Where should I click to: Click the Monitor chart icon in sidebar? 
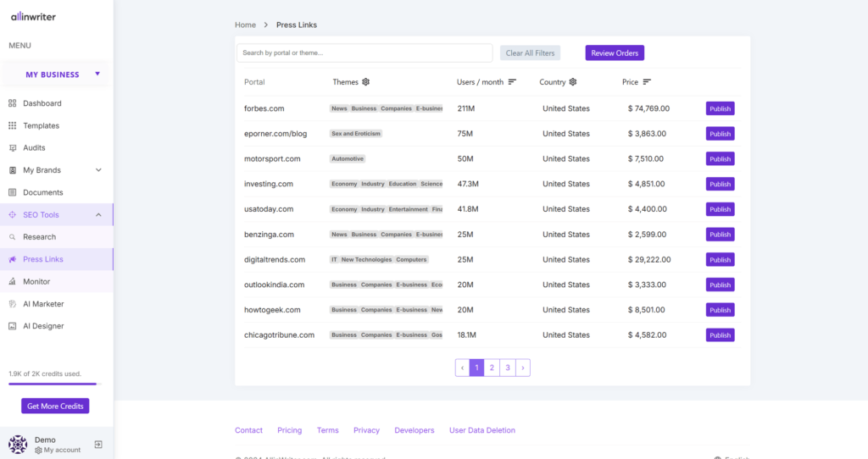pyautogui.click(x=13, y=281)
